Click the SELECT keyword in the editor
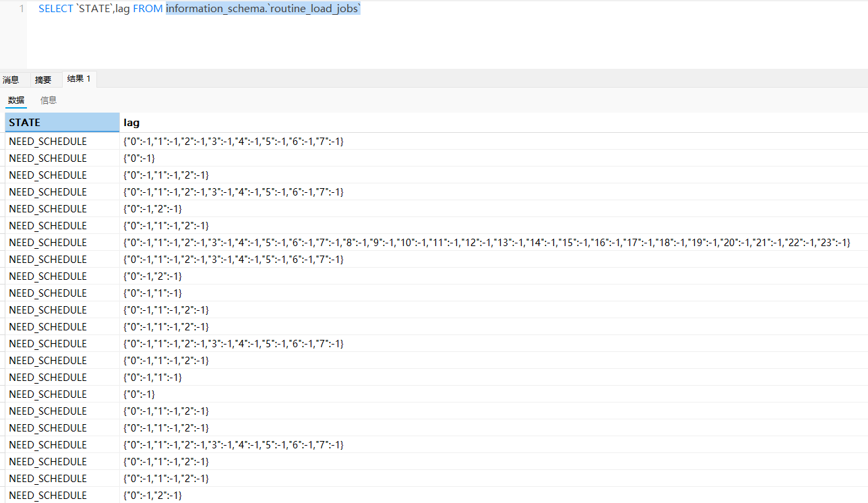This screenshot has height=503, width=868. coord(56,9)
